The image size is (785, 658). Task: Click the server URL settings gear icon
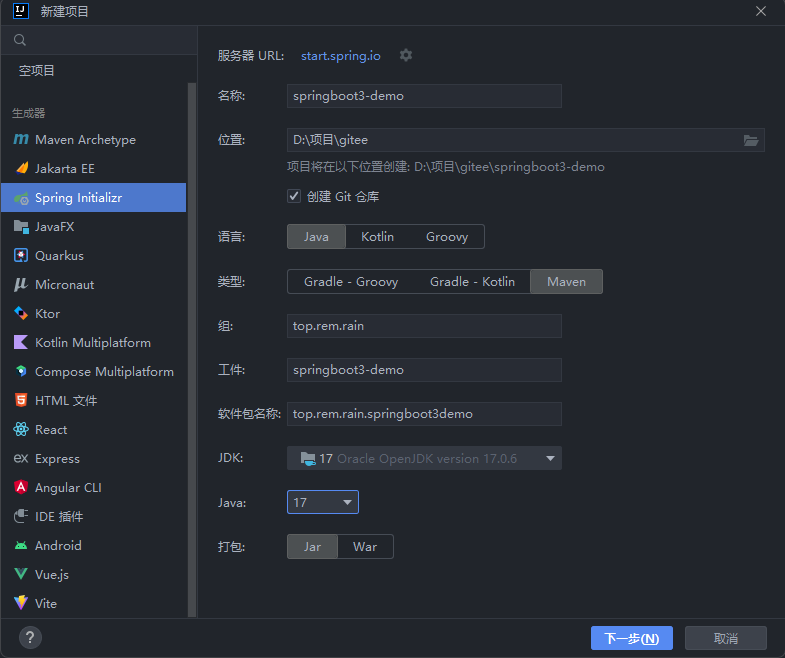[x=405, y=55]
